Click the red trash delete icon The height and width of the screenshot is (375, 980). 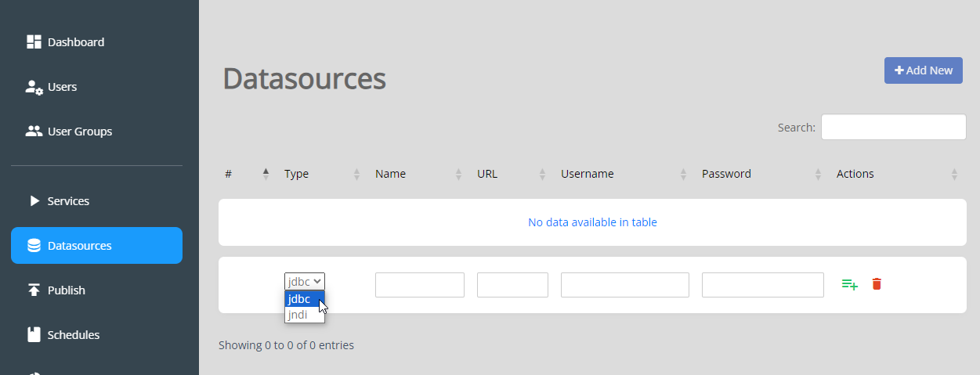point(877,284)
